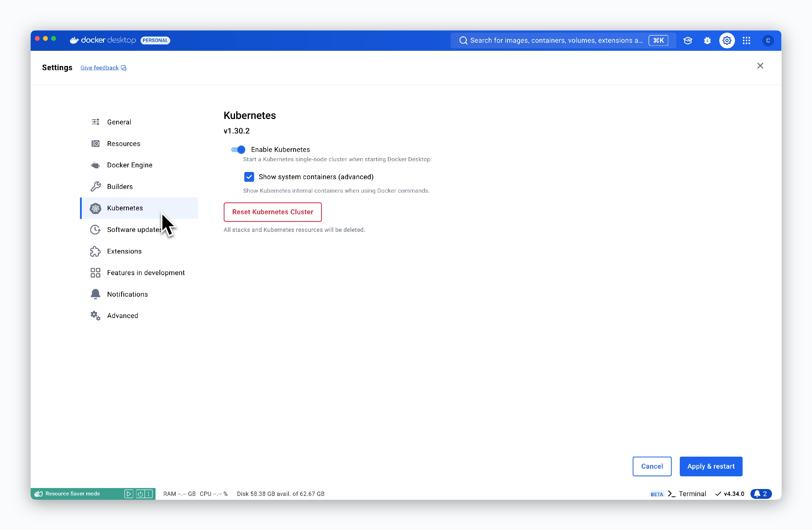This screenshot has height=530, width=812.
Task: Open notifications badge showing 2
Action: click(761, 494)
